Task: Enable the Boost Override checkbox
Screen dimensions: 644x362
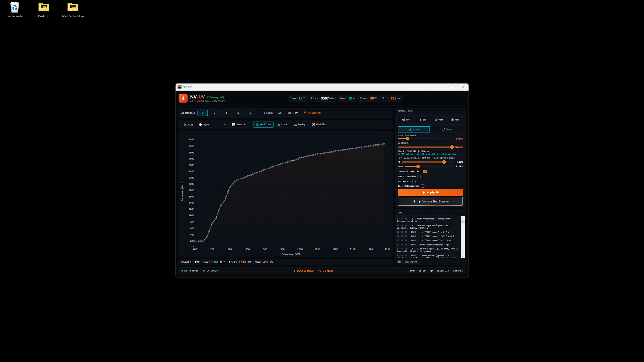Action: tap(419, 176)
